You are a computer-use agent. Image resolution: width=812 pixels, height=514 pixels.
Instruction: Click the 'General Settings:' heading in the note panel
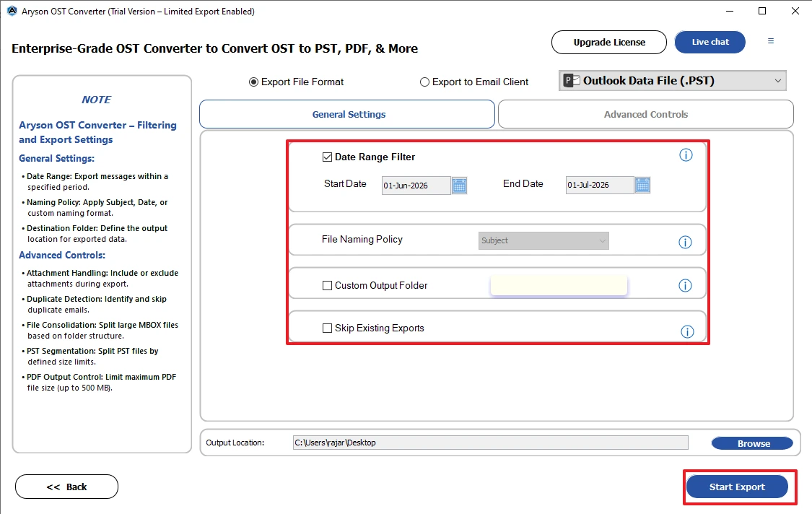pyautogui.click(x=56, y=159)
